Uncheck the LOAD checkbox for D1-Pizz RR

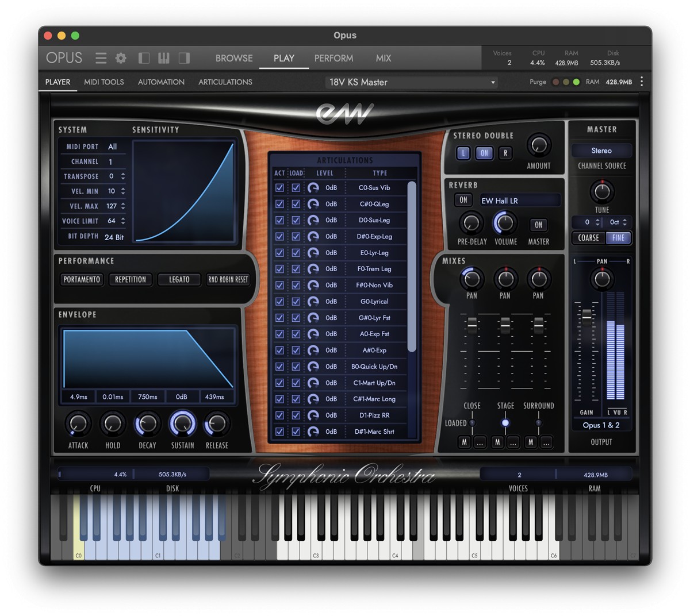pos(296,415)
